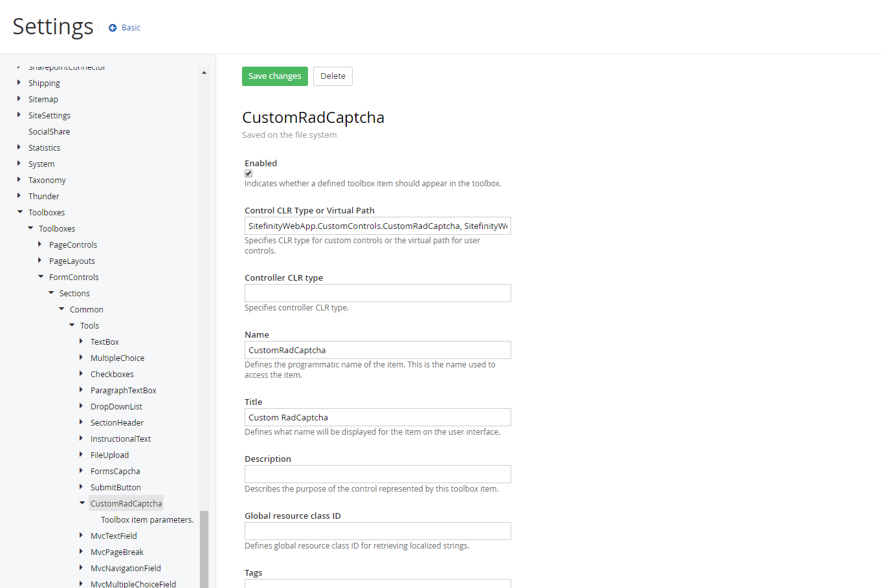Screen dimensions: 882x588
Task: Select the SocialShare settings item
Action: 49,131
